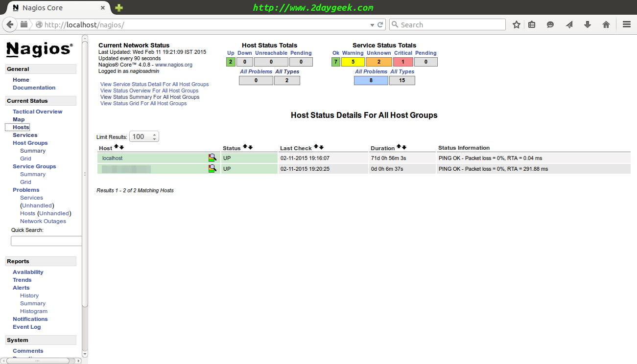The image size is (637, 364).
Task: Go to browser home page icon
Action: pyautogui.click(x=606, y=24)
